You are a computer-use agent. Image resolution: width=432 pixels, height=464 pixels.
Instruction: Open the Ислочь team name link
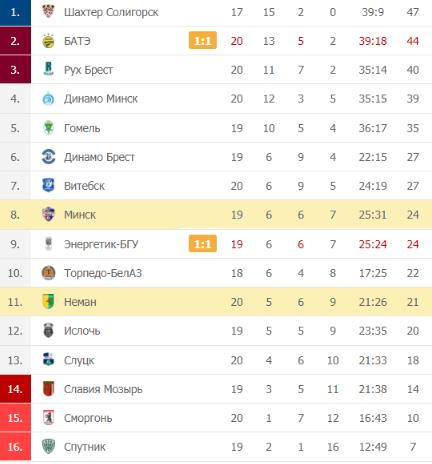(x=82, y=331)
